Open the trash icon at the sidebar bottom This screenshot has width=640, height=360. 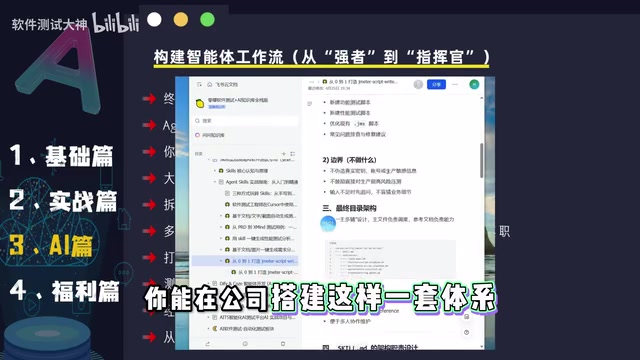[x=283, y=344]
